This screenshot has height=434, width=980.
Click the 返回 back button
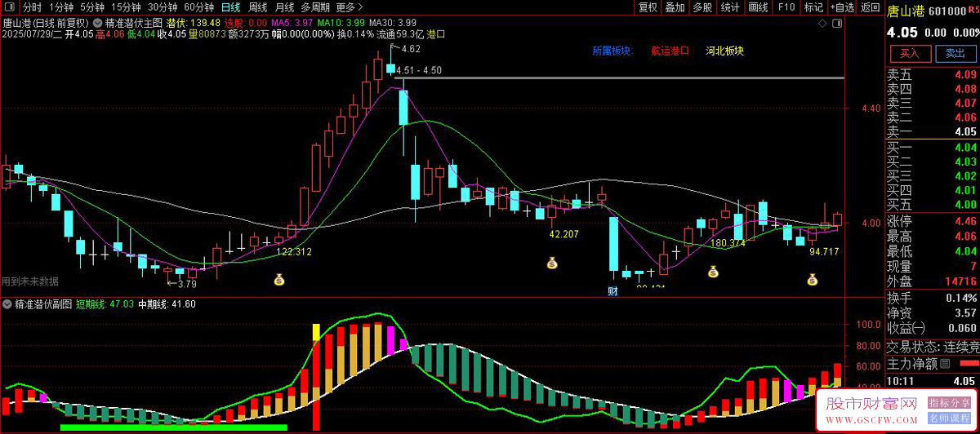(x=870, y=7)
